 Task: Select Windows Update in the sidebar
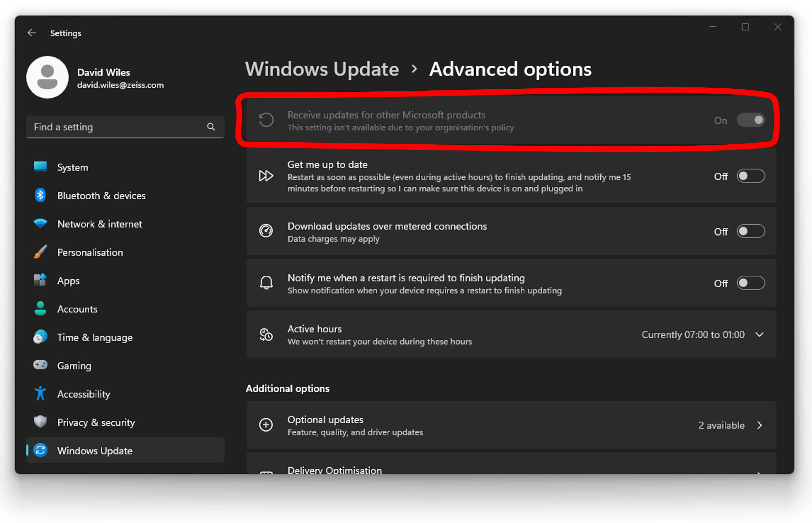[95, 450]
